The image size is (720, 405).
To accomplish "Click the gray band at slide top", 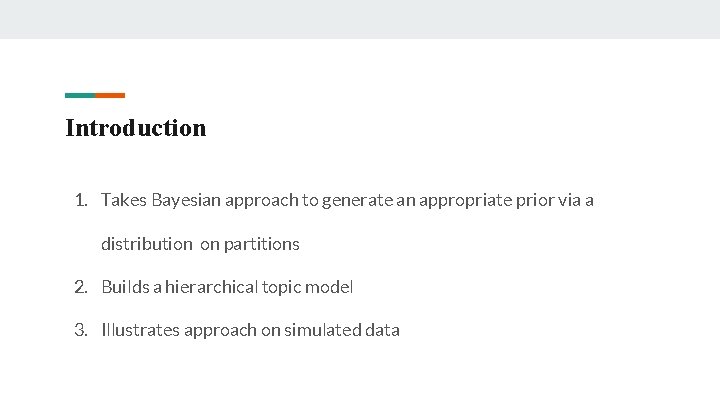I will coord(360,19).
